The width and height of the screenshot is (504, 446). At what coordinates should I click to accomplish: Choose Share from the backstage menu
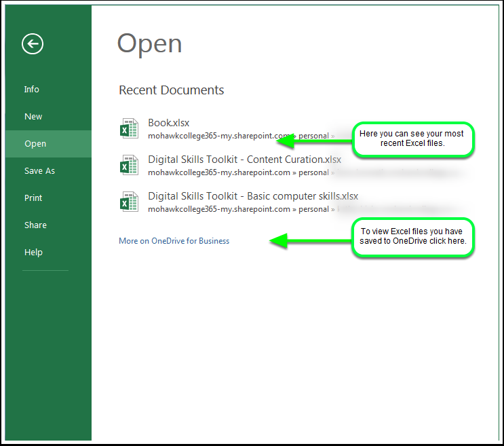tap(35, 225)
